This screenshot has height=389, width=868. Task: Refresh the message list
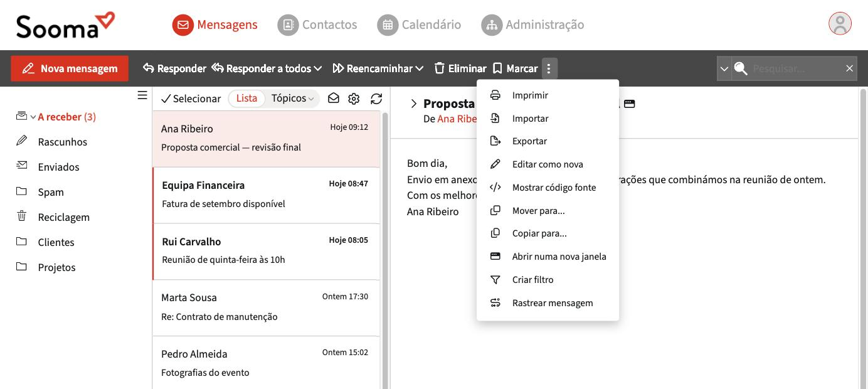click(376, 99)
